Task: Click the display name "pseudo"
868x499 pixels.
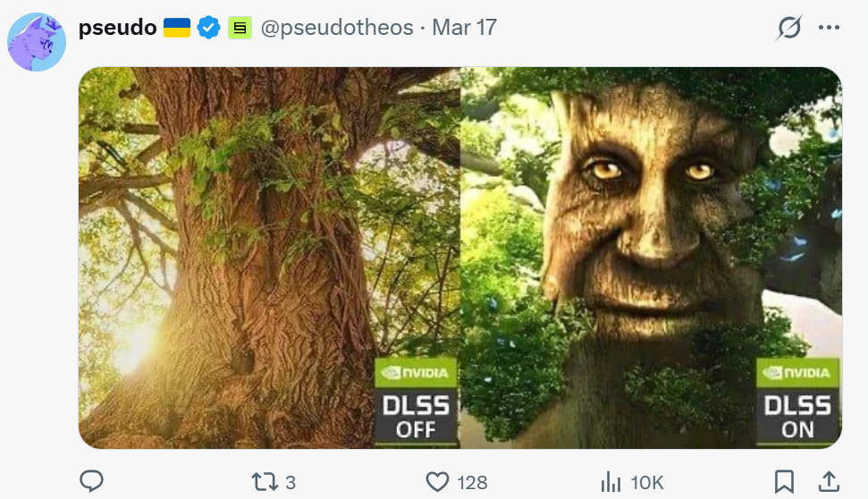Action: 116,28
